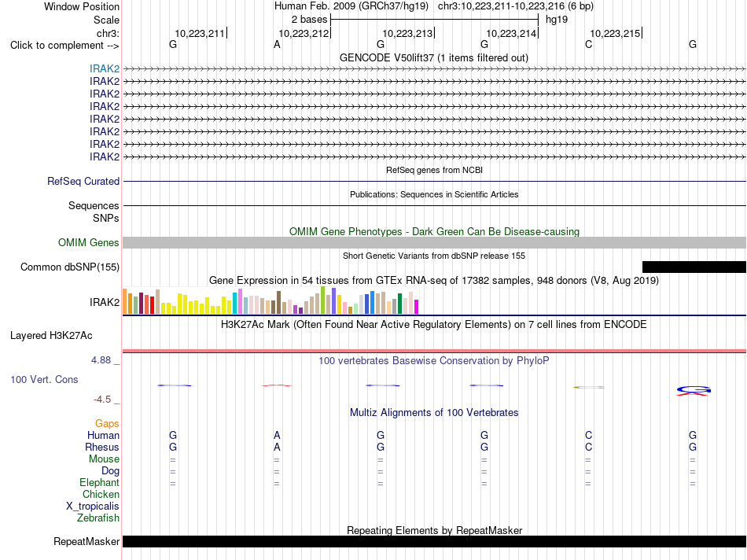Select the Dog species label

click(x=110, y=471)
